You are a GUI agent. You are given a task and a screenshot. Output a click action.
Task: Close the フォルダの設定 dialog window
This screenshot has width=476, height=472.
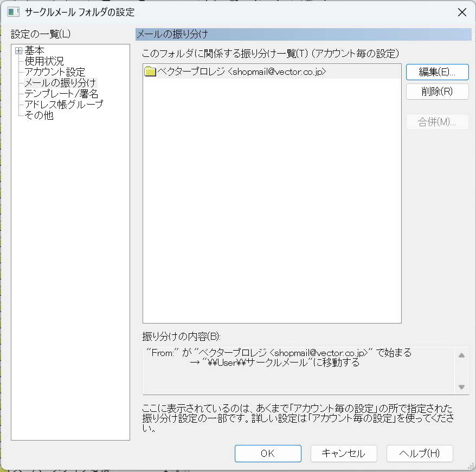click(x=462, y=12)
